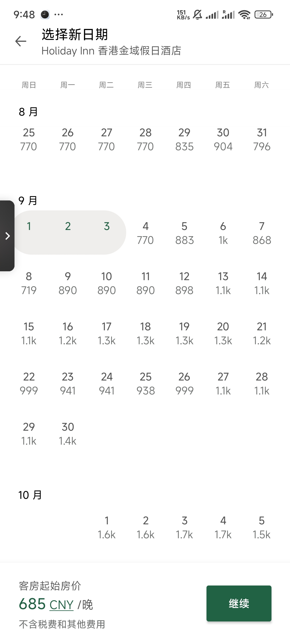Open the three-dots notification overflow
290x644 pixels.
click(59, 14)
